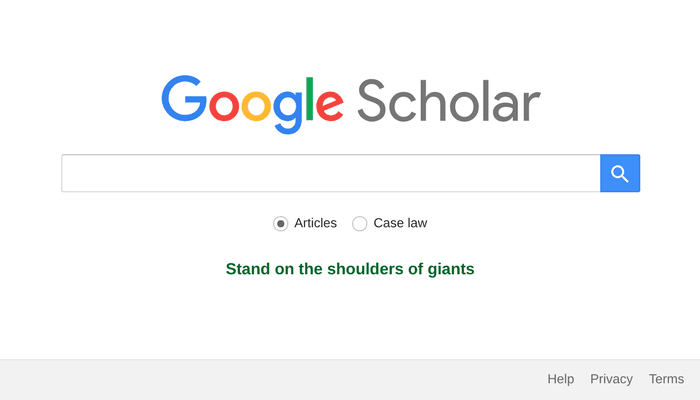Click empty area of the gray footer bar

[x=250, y=380]
